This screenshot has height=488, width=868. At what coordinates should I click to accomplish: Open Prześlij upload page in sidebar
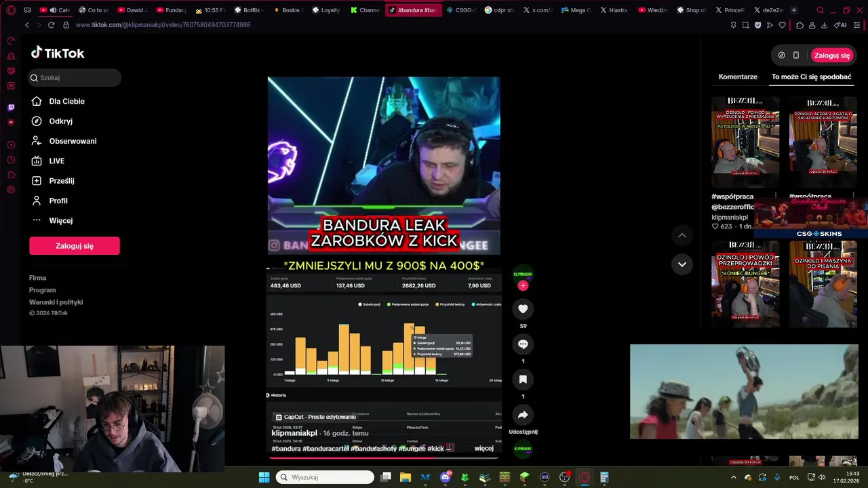(61, 181)
